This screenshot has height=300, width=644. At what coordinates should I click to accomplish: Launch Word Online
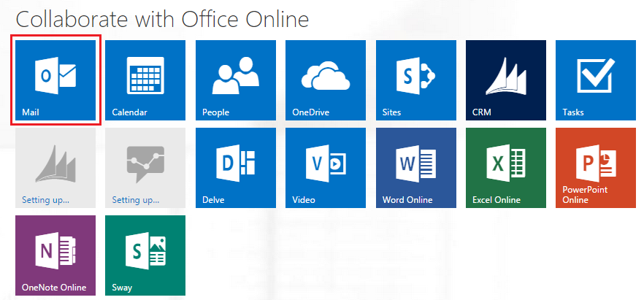click(x=416, y=168)
